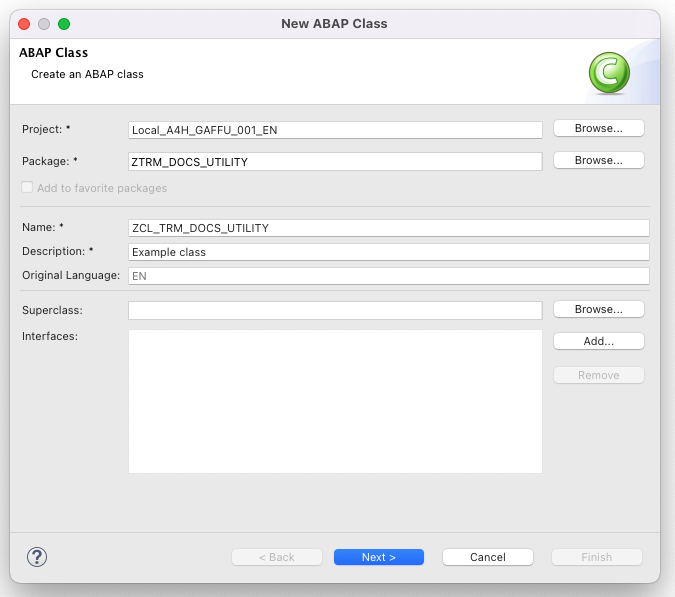
Task: Click the 'Original Language:' label
Action: tap(71, 275)
